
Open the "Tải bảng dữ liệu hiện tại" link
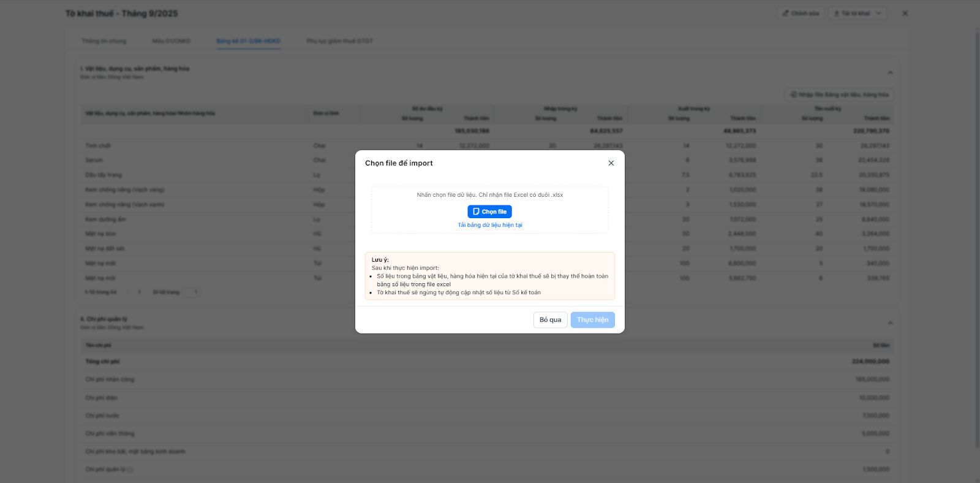[490, 225]
